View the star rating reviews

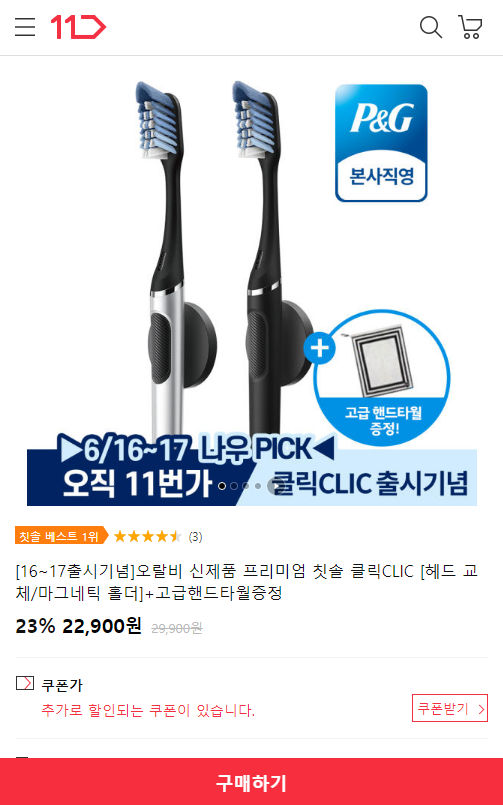147,536
